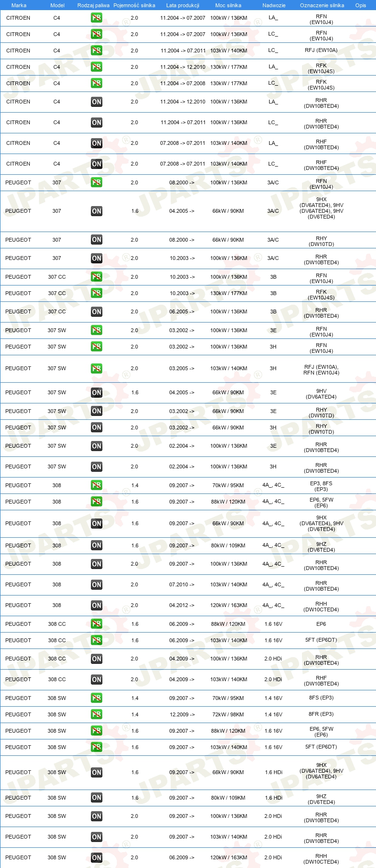Click ON icon for 308 SW 06.2009 163KM
Screen dimensions: 376x868
tap(97, 857)
